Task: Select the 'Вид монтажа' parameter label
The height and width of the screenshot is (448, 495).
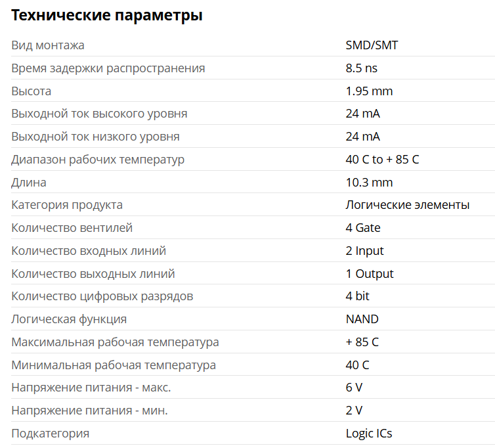Action: pyautogui.click(x=48, y=45)
